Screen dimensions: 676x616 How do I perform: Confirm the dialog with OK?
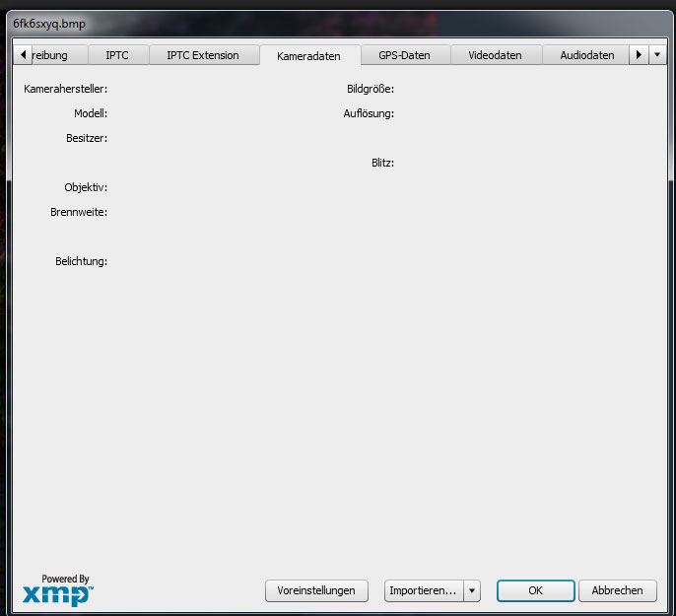[535, 590]
